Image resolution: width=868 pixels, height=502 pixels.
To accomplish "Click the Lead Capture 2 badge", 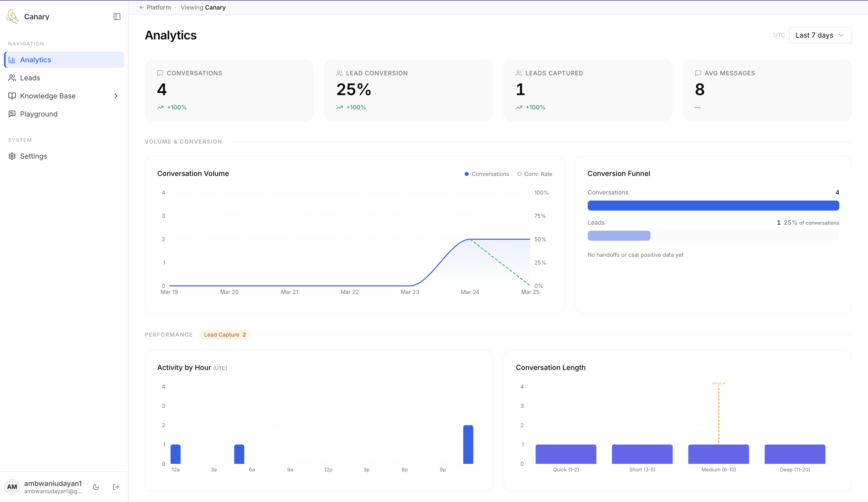I will 225,335.
